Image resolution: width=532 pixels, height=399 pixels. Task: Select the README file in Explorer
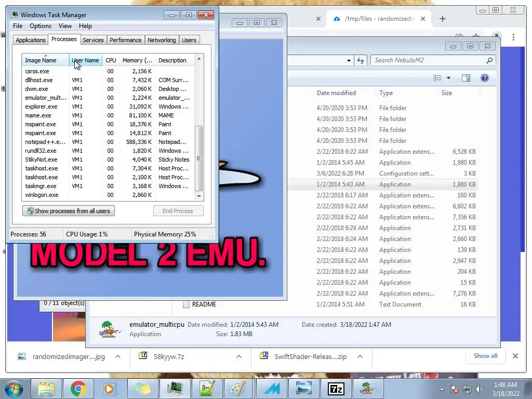click(x=204, y=304)
